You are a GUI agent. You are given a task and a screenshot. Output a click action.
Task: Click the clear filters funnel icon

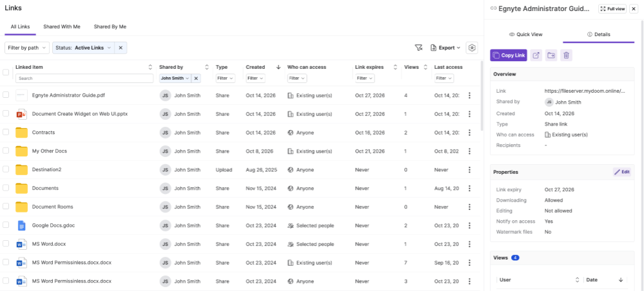coord(418,48)
